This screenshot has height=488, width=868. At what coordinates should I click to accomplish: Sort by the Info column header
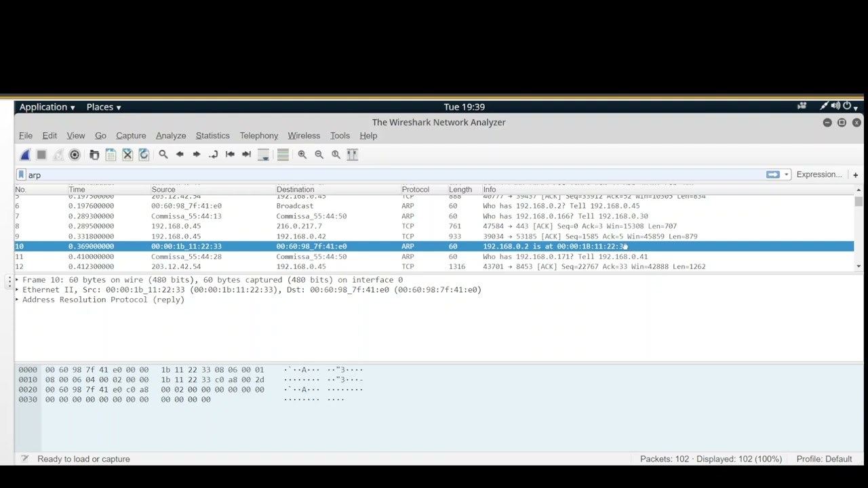[668, 190]
